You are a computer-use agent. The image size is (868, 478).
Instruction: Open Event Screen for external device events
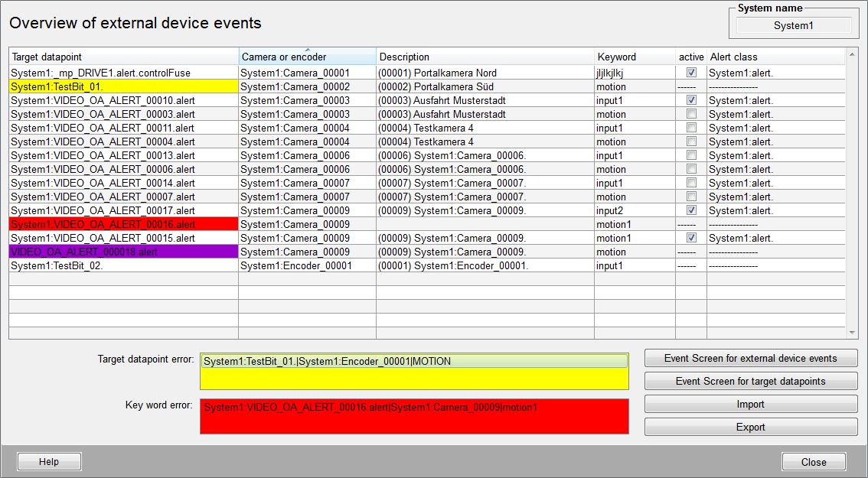tap(750, 359)
